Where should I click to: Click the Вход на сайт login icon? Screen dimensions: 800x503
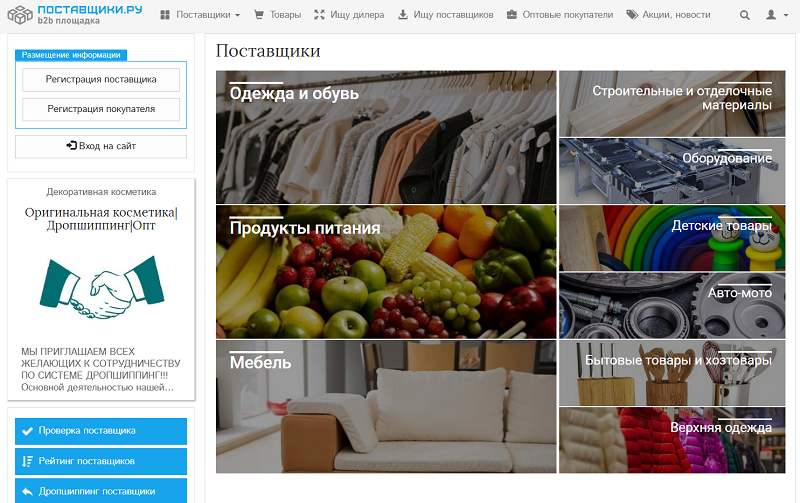point(71,145)
